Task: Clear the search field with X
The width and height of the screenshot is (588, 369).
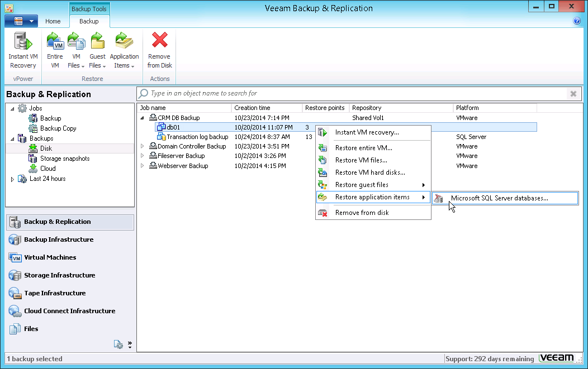Action: [x=573, y=94]
